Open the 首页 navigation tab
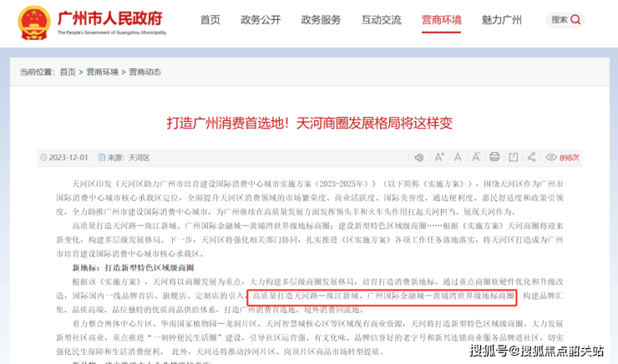The image size is (618, 364). [x=210, y=20]
